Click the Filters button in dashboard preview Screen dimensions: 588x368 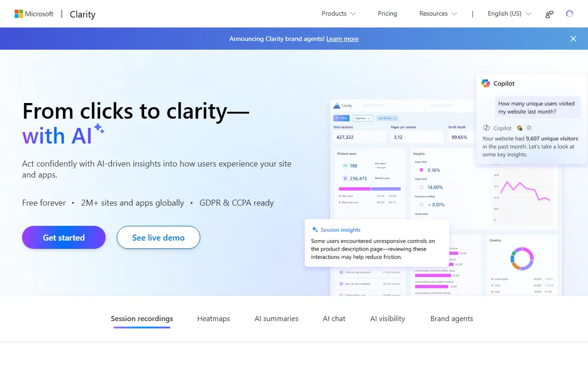coord(341,118)
